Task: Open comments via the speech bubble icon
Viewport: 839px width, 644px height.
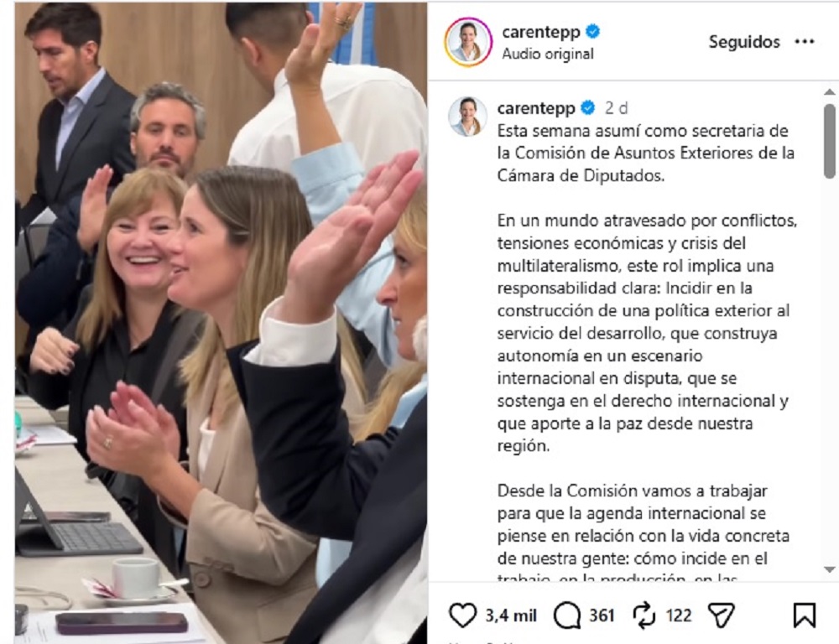Action: coord(567,615)
